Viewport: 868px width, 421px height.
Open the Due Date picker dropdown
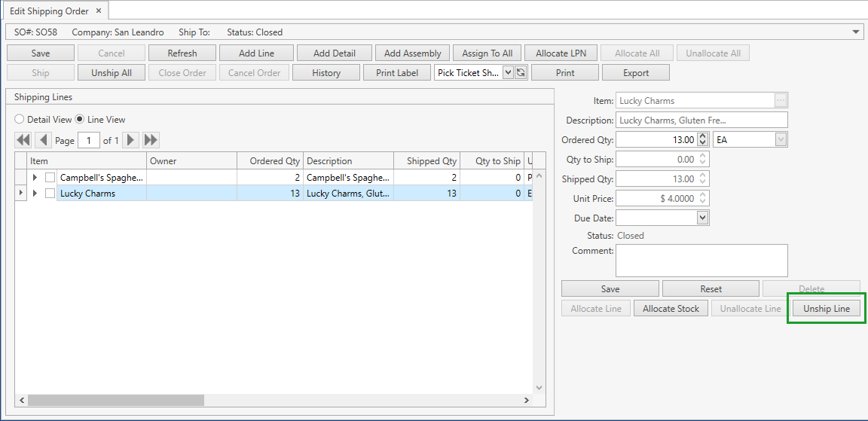click(702, 218)
